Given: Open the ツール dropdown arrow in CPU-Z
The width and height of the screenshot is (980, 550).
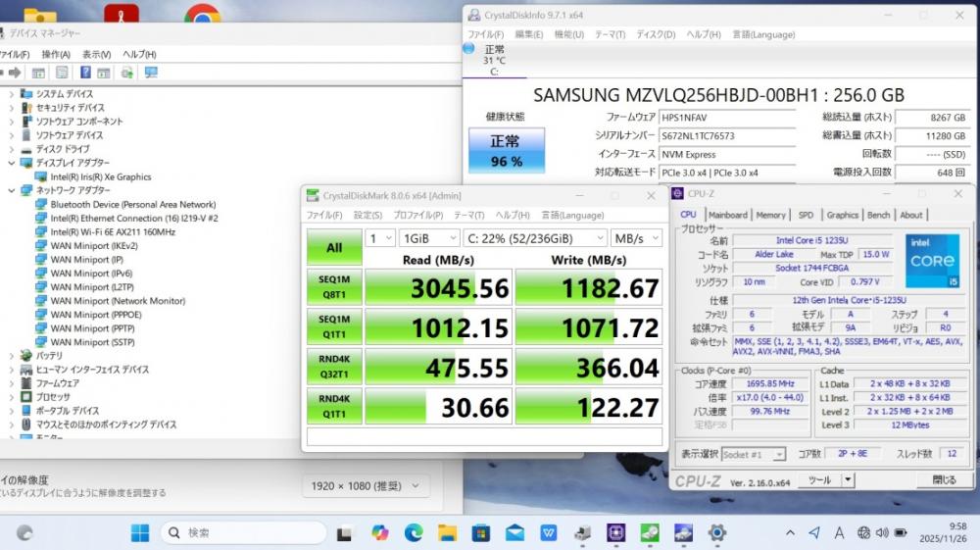Looking at the screenshot, I should [848, 480].
